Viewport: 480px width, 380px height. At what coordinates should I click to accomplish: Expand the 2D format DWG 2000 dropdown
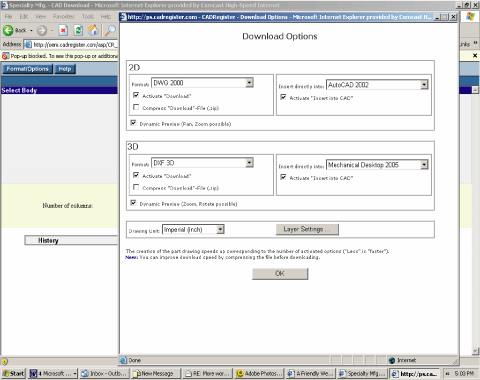point(249,83)
